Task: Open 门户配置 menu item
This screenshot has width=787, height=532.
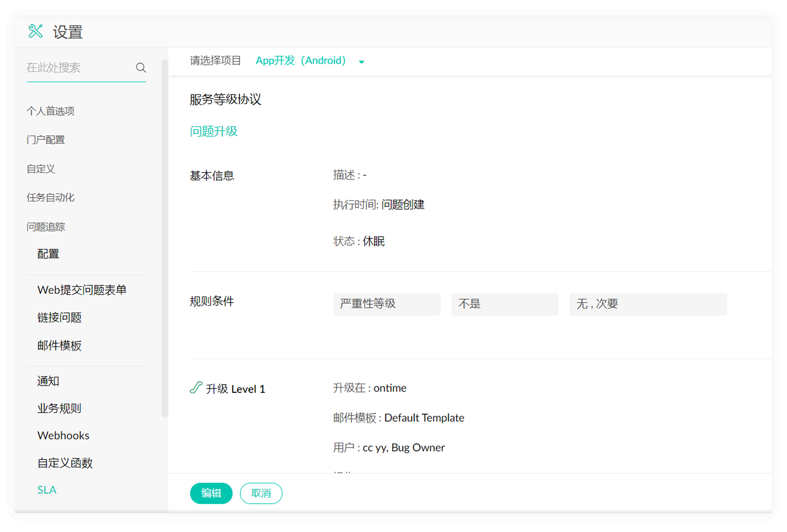Action: [46, 140]
